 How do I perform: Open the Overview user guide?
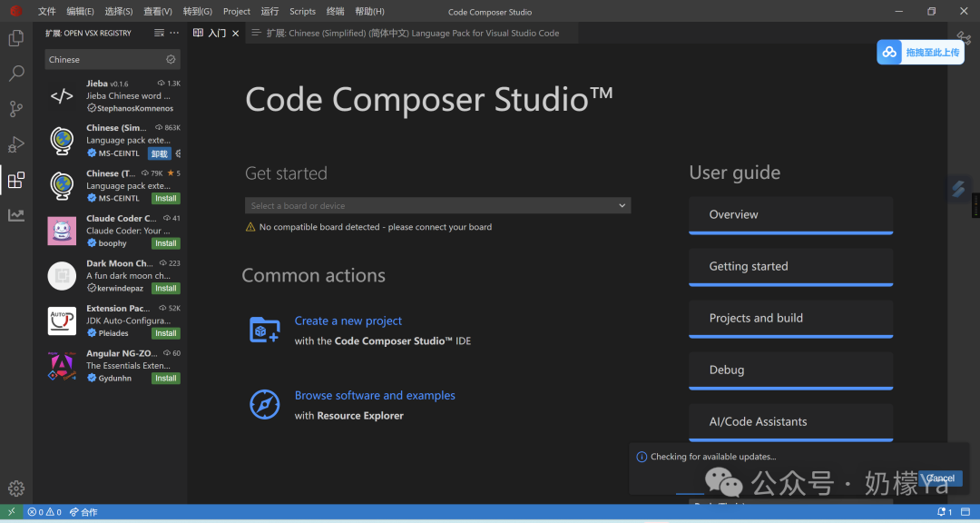click(x=790, y=215)
